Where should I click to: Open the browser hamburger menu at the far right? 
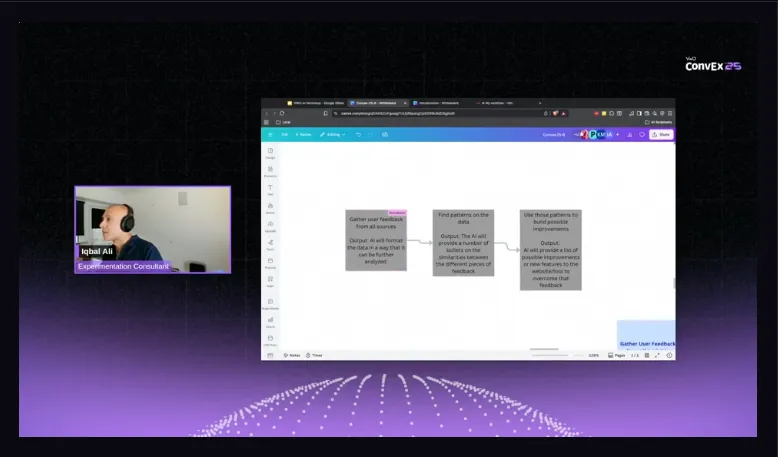coord(670,113)
